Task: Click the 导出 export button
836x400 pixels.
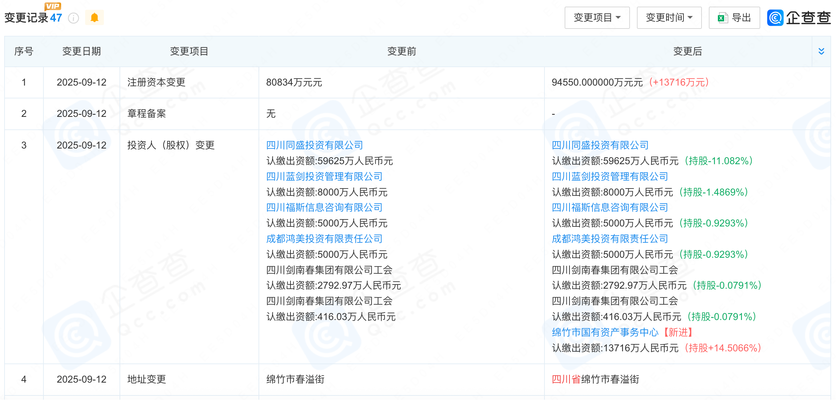Action: [733, 18]
